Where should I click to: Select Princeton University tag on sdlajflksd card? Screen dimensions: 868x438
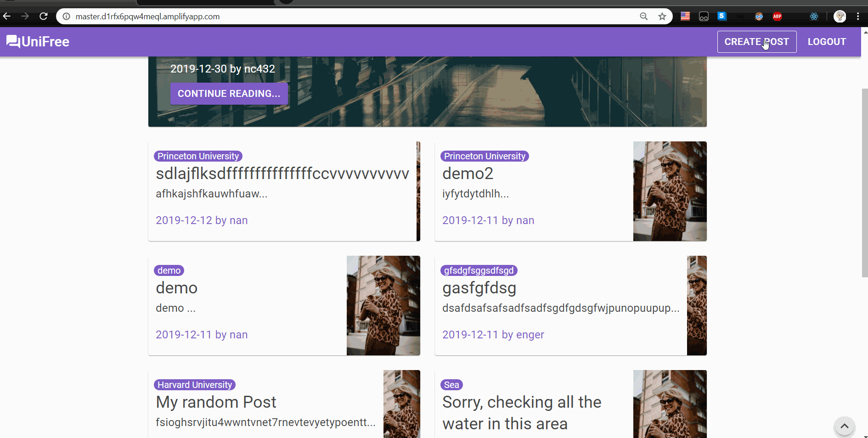tap(198, 156)
